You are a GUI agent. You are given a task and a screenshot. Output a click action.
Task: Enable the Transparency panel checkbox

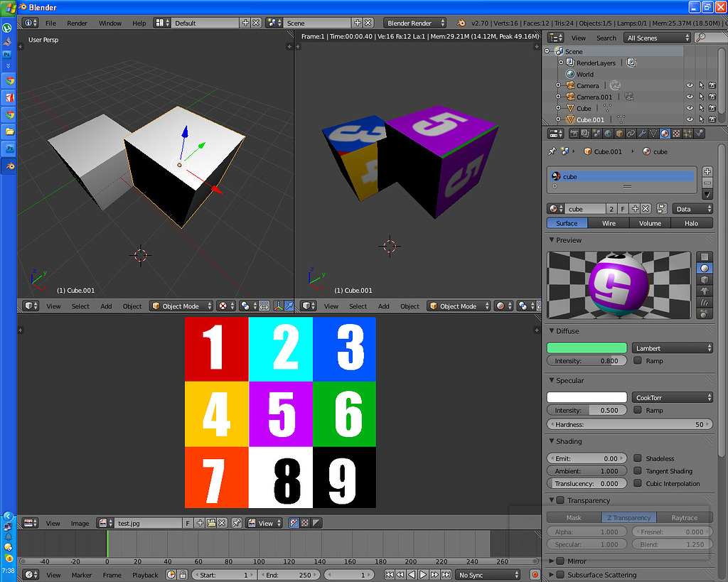pos(560,500)
